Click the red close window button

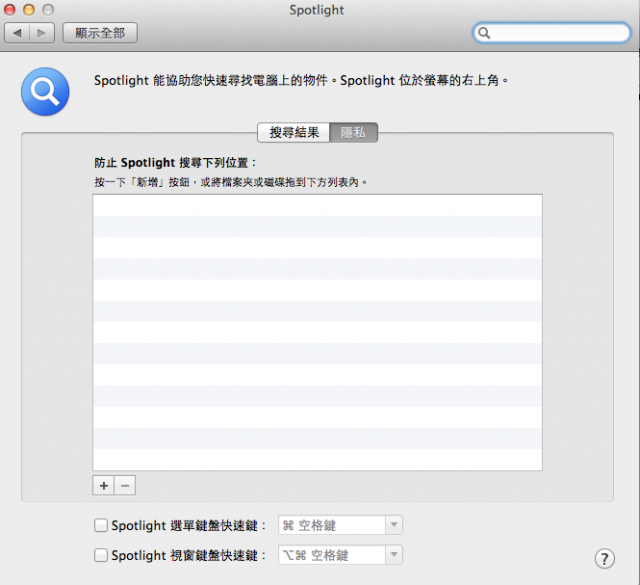point(10,9)
